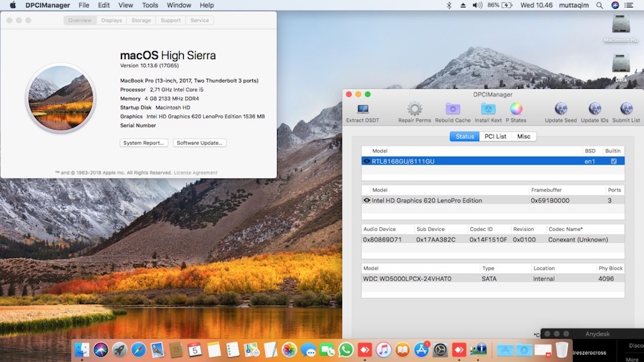
Task: Click the Submit List toolbar icon
Action: pyautogui.click(x=626, y=109)
